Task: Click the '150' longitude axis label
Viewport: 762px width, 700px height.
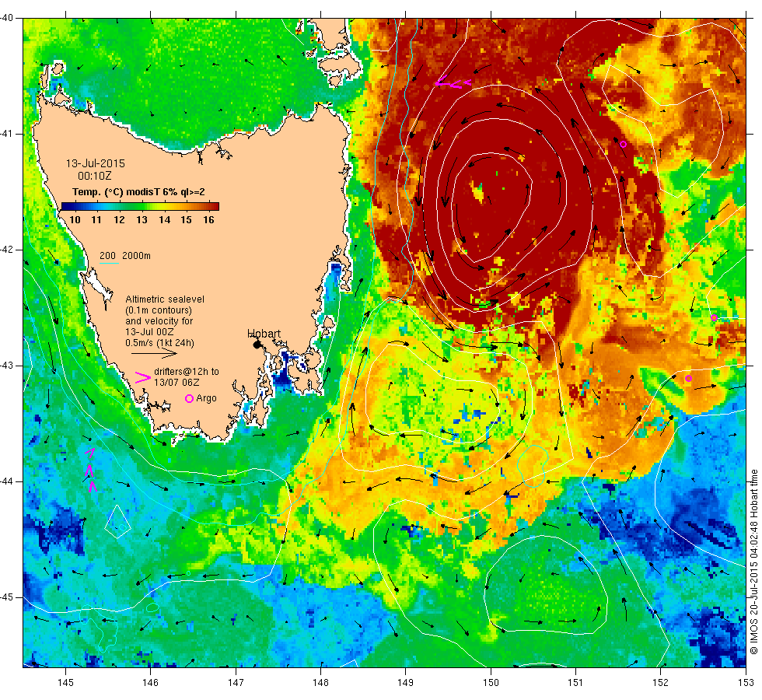Action: click(491, 683)
